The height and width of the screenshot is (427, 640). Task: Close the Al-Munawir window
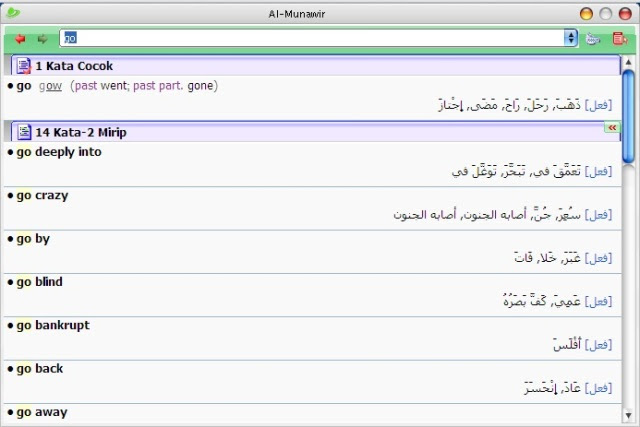(x=625, y=14)
